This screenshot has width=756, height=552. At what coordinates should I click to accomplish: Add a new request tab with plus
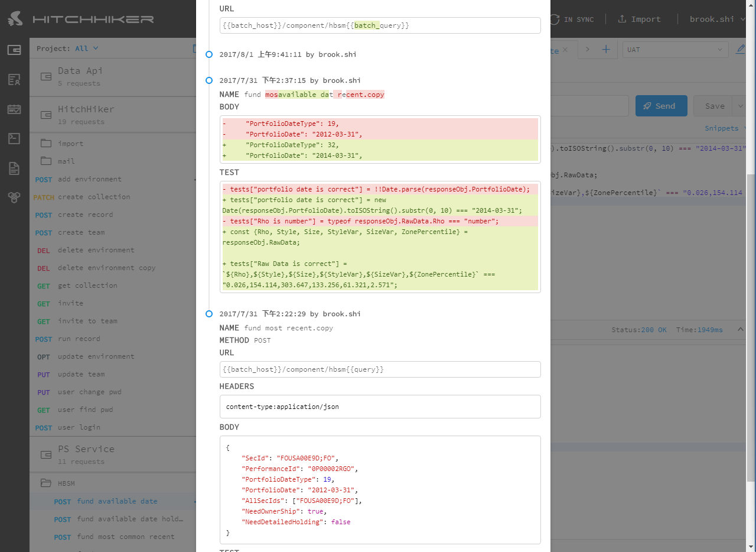(x=605, y=49)
